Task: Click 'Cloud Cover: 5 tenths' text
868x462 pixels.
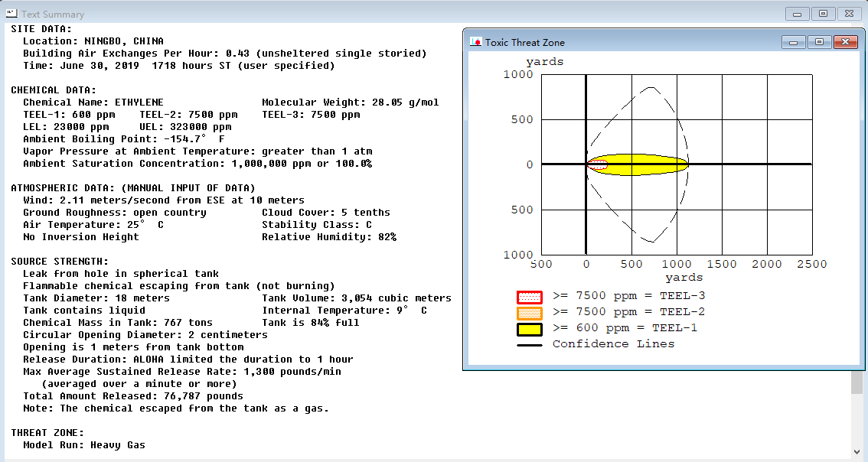Action: [x=326, y=212]
